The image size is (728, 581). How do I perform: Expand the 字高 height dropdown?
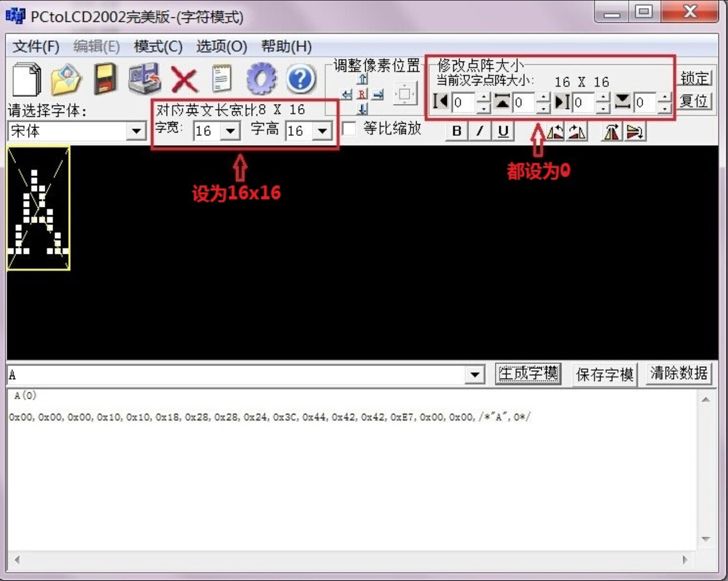pos(322,131)
